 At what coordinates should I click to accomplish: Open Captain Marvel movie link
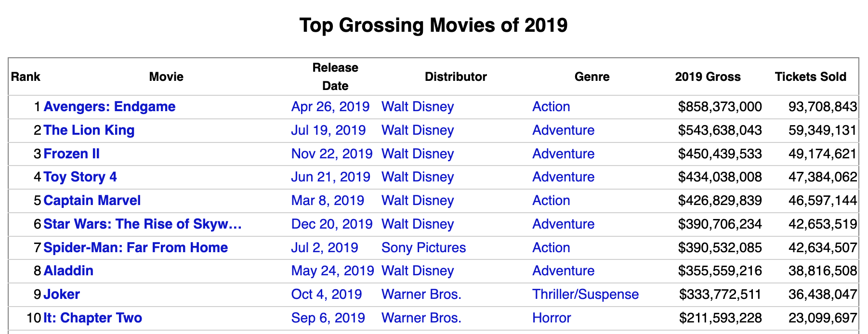(92, 200)
